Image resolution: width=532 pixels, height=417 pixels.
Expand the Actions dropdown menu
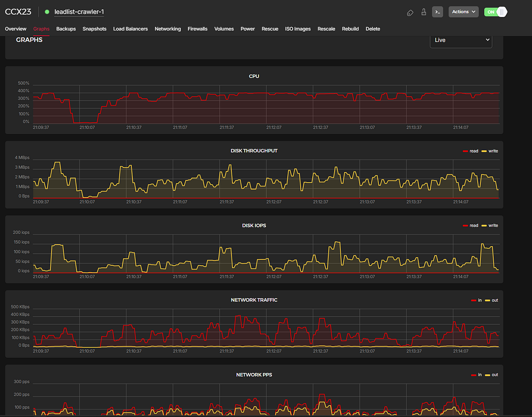click(x=463, y=12)
